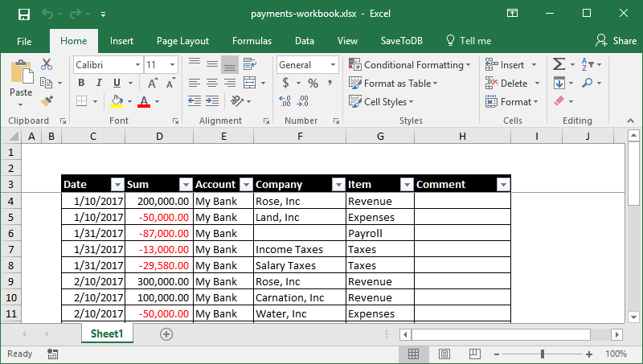Open the File tab
Viewport: 643px width, 364px height.
24,41
